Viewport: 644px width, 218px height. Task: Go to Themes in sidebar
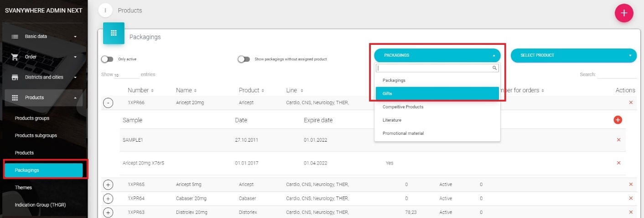click(x=23, y=187)
